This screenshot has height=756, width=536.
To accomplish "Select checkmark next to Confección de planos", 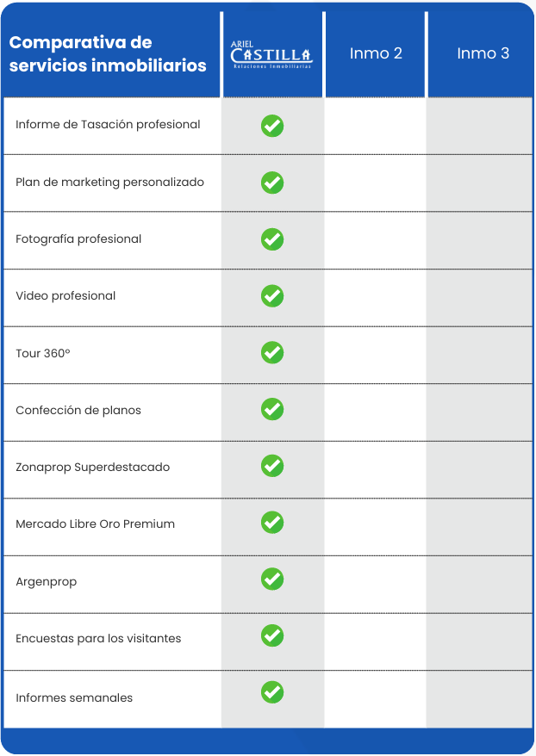I will pyautogui.click(x=272, y=410).
